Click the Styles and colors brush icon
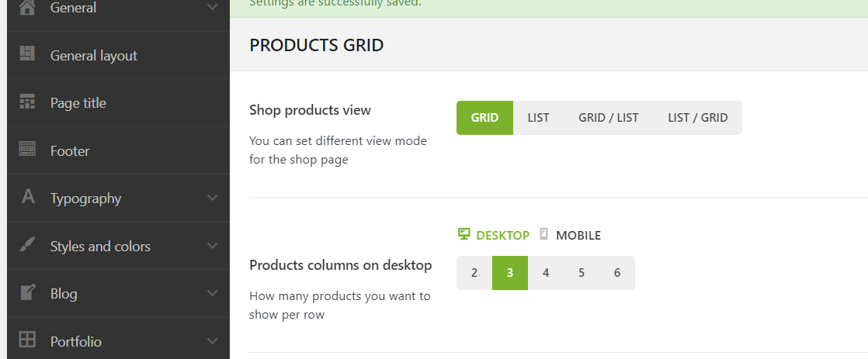 coord(28,245)
